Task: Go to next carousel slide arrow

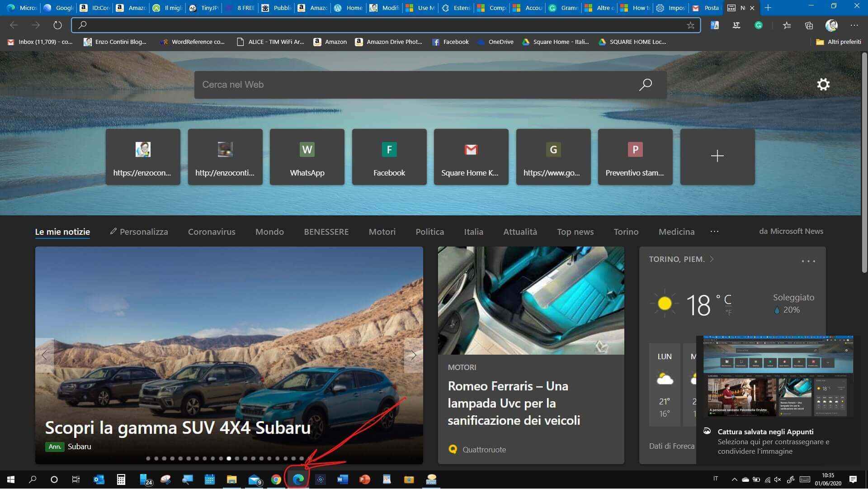Action: coord(413,356)
